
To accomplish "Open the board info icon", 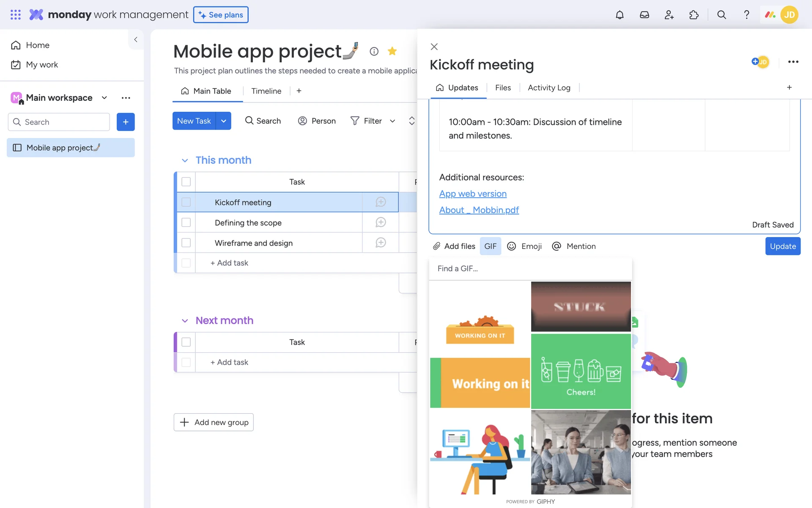I will point(374,51).
